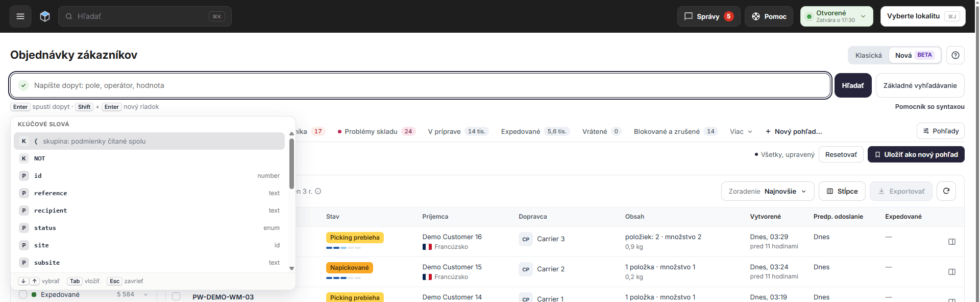Viewport: 980px width, 302px height.
Task: Select the PW-DEMO-WM-03 row checkbox
Action: click(x=176, y=296)
